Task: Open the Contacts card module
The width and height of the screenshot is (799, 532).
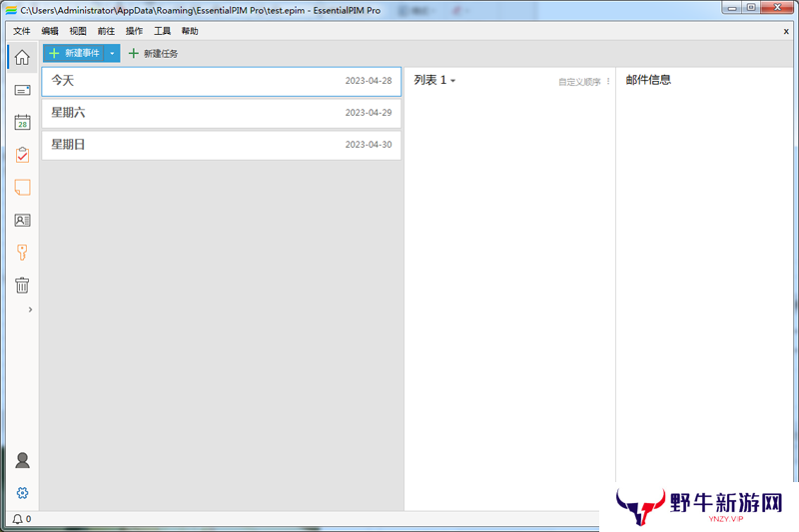Action: [22, 220]
